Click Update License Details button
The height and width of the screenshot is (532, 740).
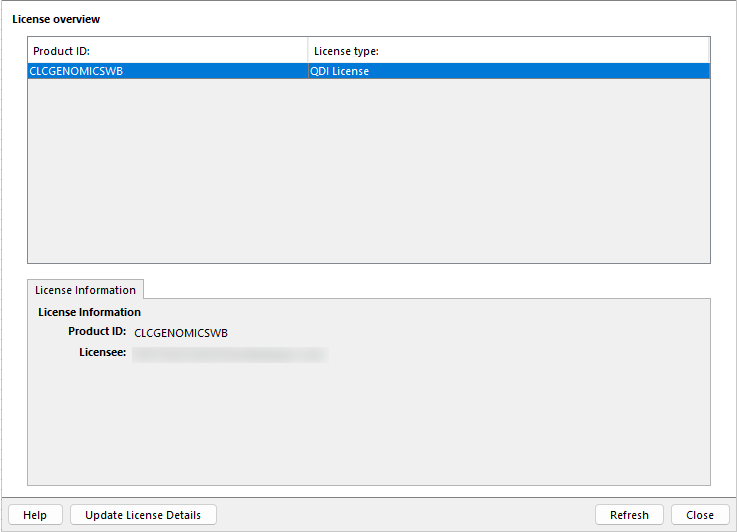point(143,515)
